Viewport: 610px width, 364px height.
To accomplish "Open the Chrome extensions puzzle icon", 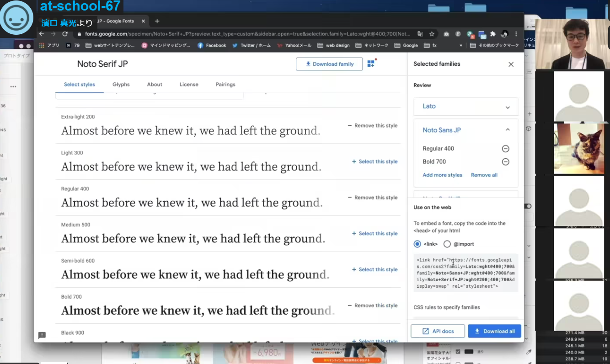I will (492, 34).
